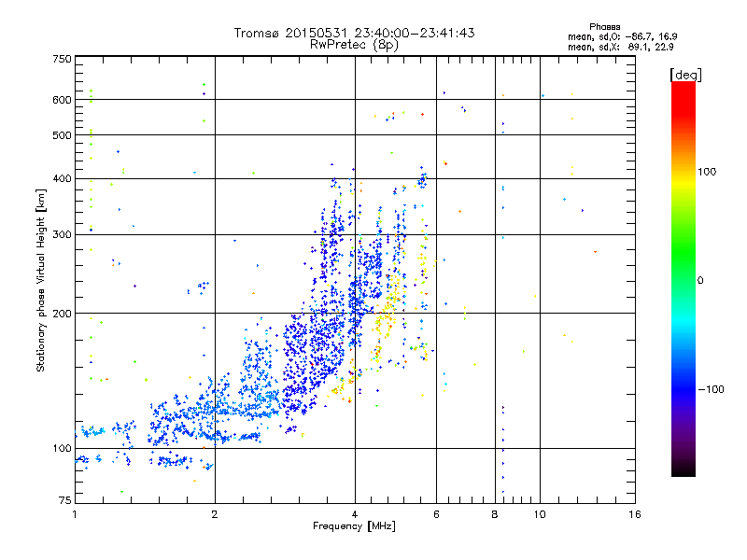Click the x-axis tick label '6'
This screenshot has width=747, height=560.
[436, 514]
